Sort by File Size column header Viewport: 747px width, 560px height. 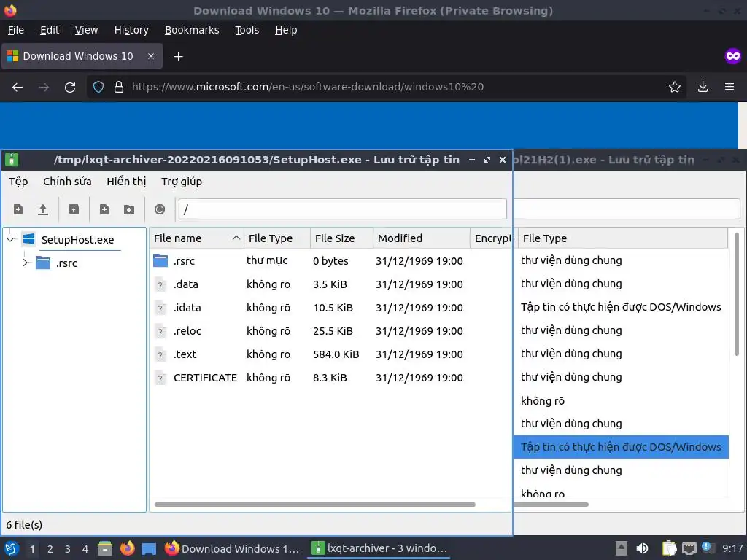(341, 238)
